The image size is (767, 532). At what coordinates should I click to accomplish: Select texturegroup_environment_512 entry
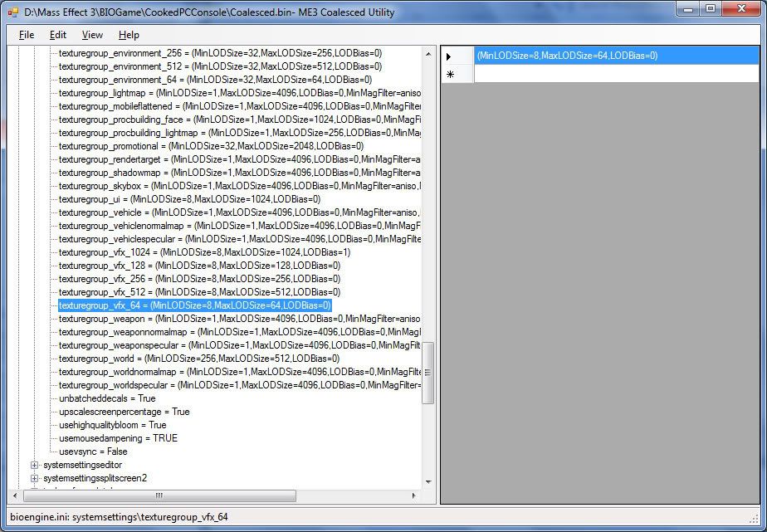point(220,66)
